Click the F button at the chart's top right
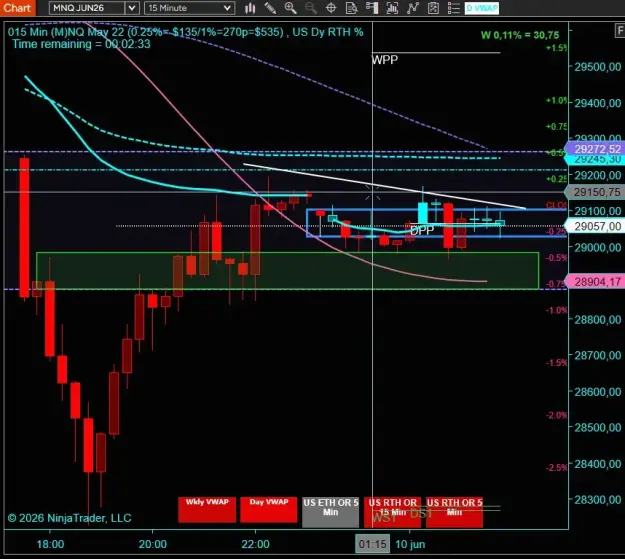This screenshot has width=625, height=559. tap(620, 31)
